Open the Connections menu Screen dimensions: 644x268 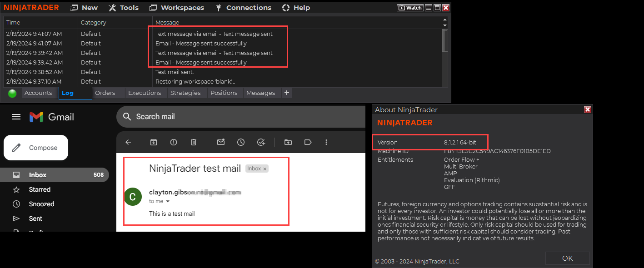tap(243, 8)
